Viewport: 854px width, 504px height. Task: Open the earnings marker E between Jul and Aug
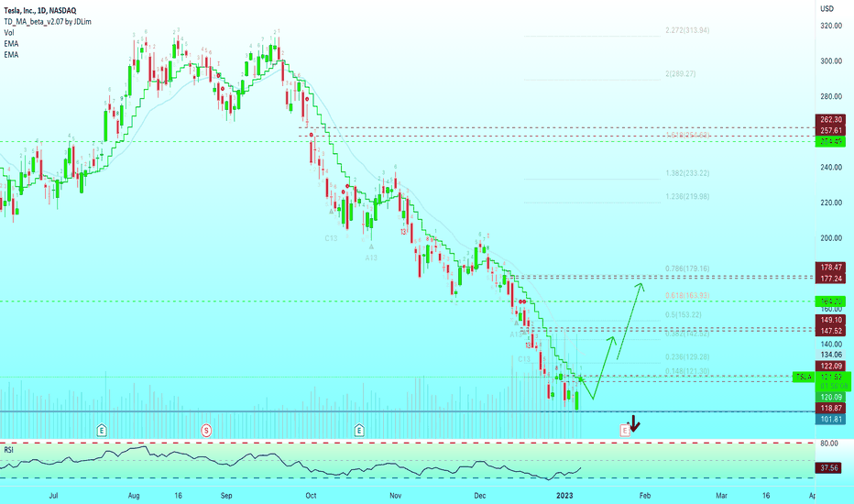[x=102, y=431]
